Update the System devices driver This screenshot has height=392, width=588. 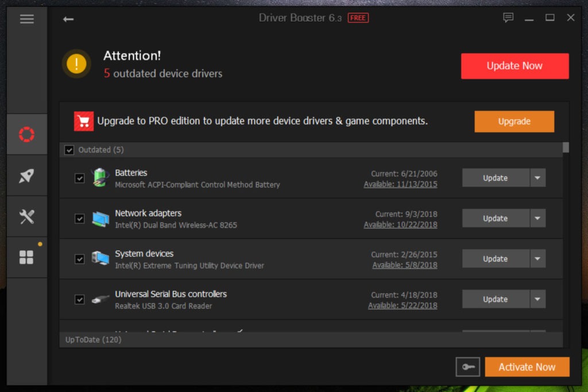pyautogui.click(x=496, y=259)
